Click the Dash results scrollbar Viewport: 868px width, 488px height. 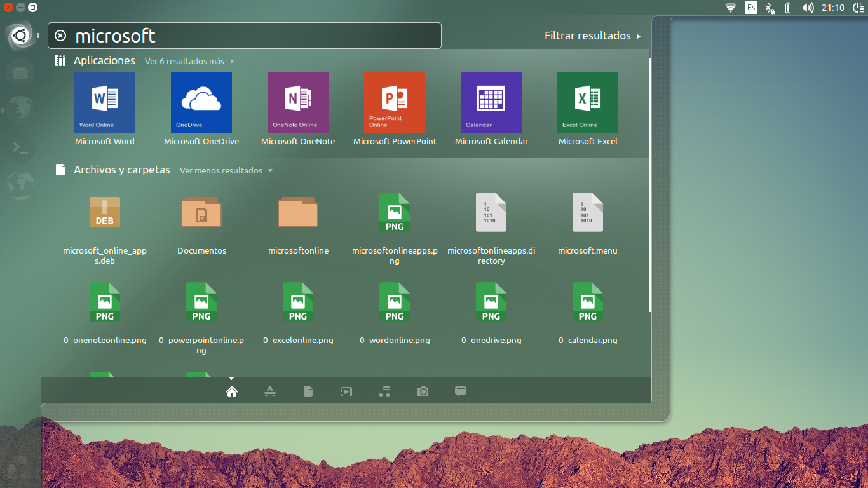click(650, 184)
